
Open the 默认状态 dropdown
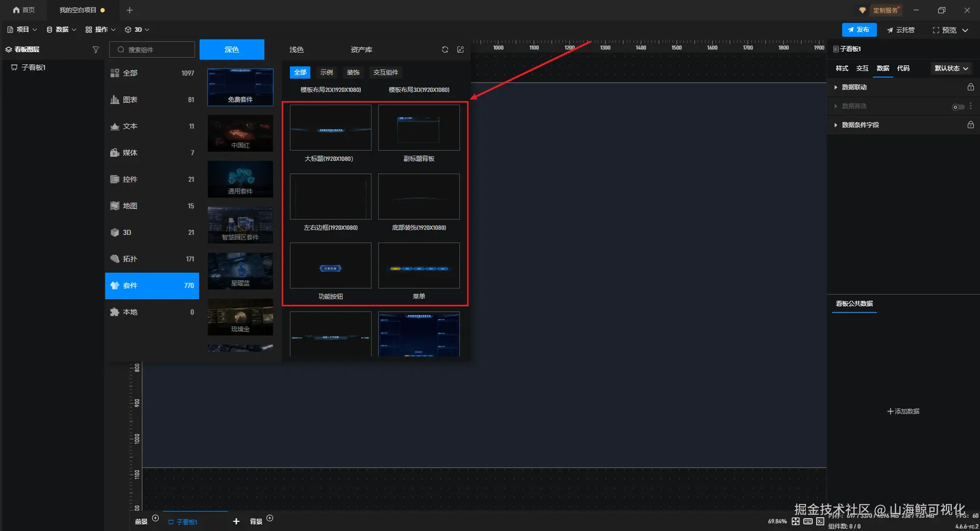click(x=951, y=68)
